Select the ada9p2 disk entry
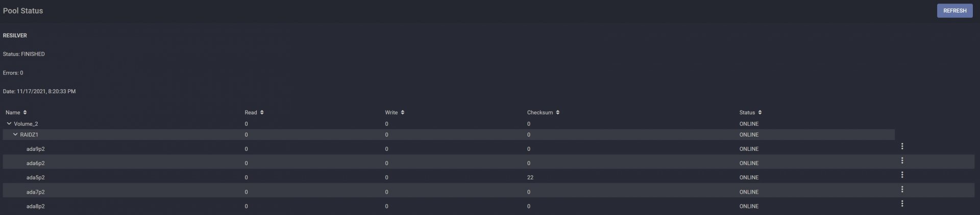This screenshot has width=980, height=215. point(35,149)
